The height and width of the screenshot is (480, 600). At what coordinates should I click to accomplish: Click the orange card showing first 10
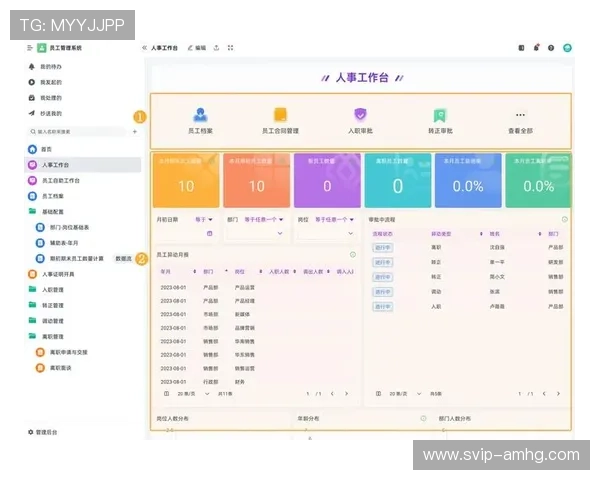[186, 180]
